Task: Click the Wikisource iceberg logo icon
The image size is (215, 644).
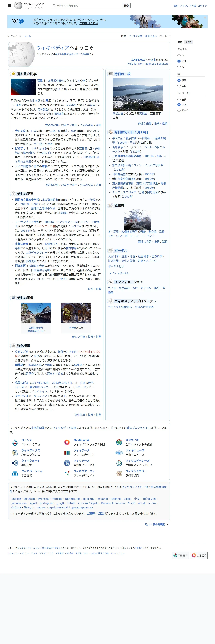Action: point(67,463)
